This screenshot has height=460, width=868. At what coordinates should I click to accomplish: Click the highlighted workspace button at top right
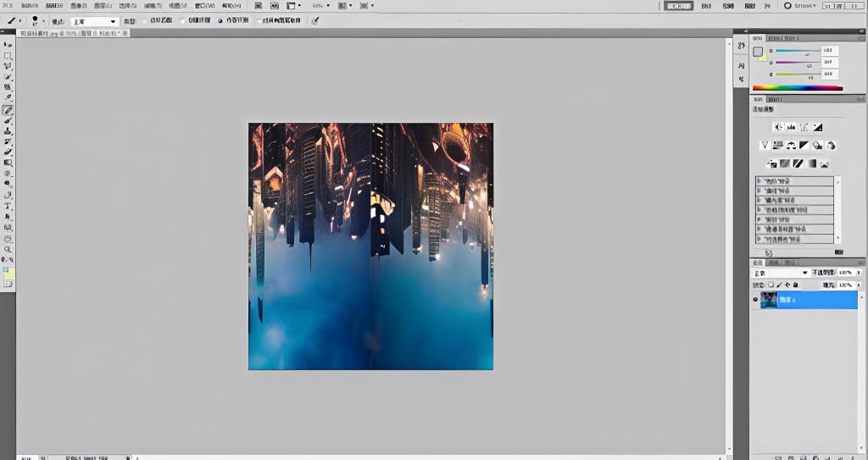[x=678, y=5]
